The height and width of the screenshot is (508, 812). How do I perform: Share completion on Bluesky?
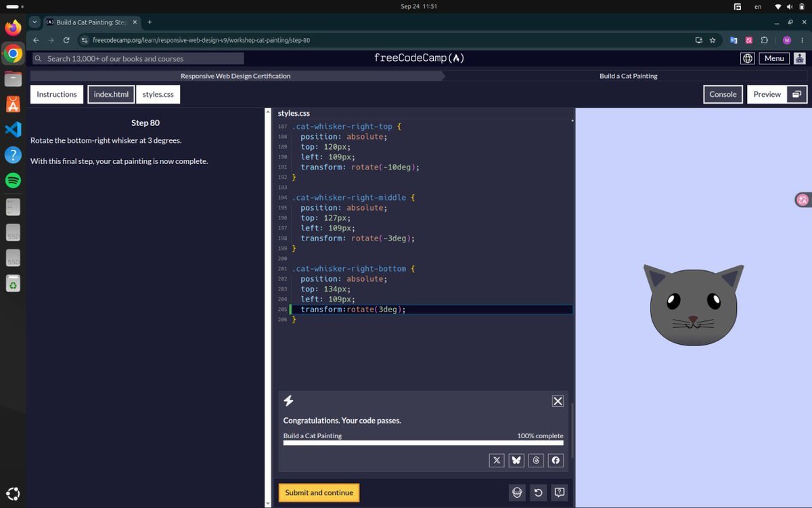(516, 460)
